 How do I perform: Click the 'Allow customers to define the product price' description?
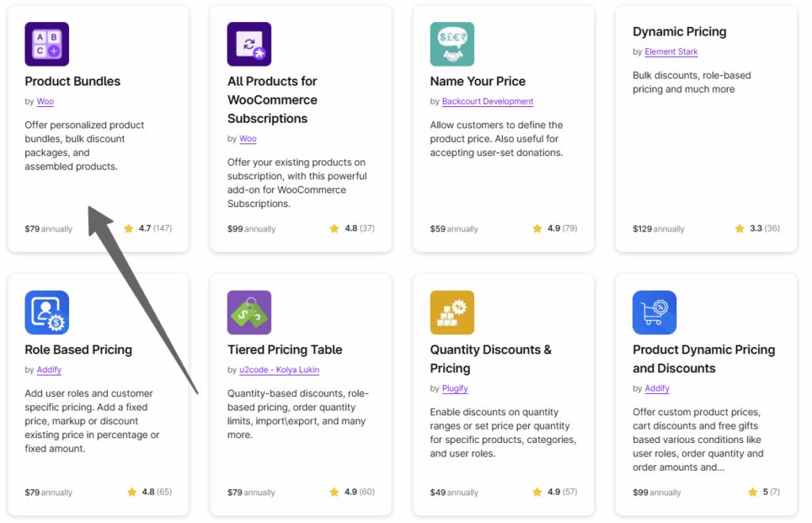(x=496, y=139)
